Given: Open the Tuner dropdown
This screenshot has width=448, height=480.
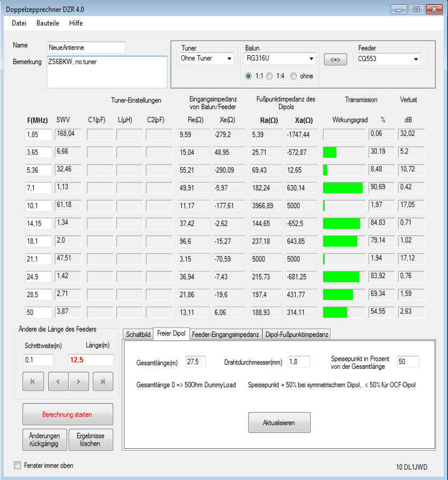Looking at the screenshot, I should (x=207, y=58).
